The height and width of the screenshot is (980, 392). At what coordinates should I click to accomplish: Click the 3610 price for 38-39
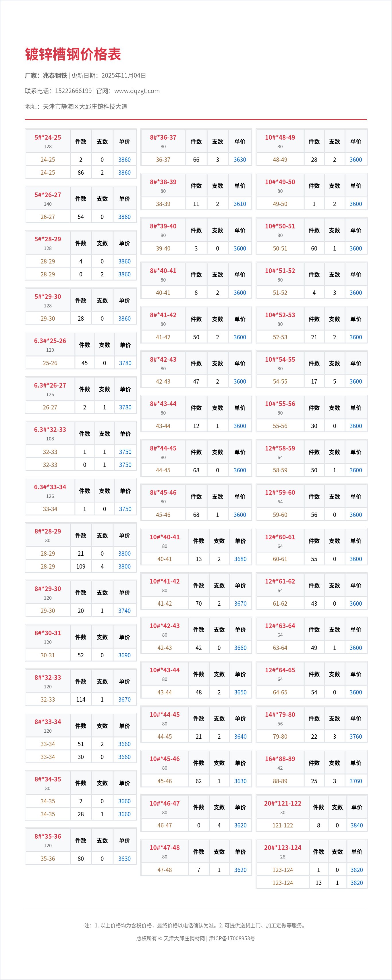[x=240, y=204]
